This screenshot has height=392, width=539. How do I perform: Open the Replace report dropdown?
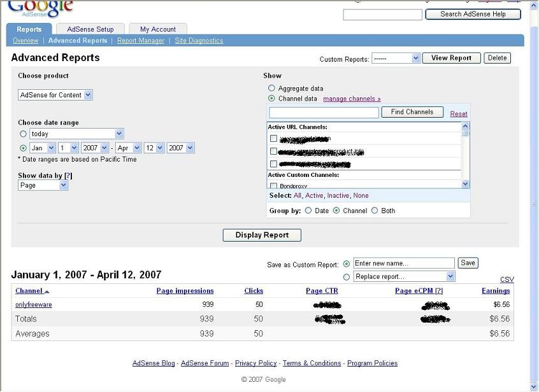pyautogui.click(x=404, y=276)
